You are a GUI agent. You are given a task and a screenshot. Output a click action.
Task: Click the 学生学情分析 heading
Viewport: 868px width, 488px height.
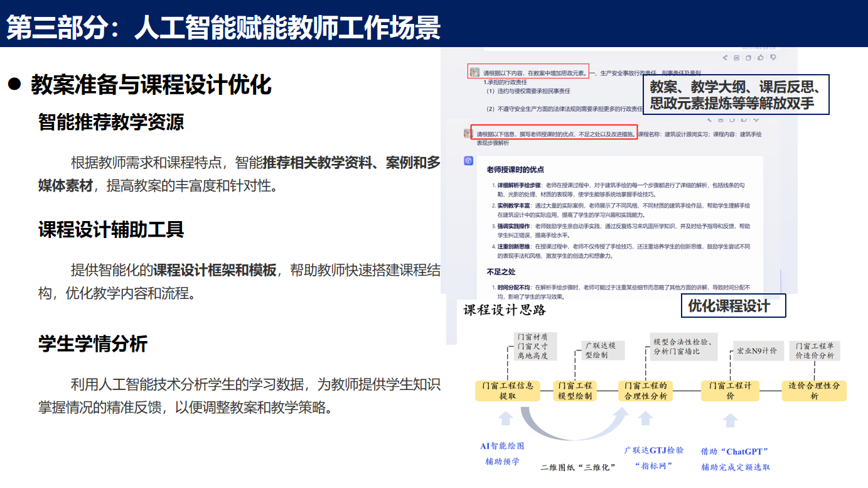93,344
